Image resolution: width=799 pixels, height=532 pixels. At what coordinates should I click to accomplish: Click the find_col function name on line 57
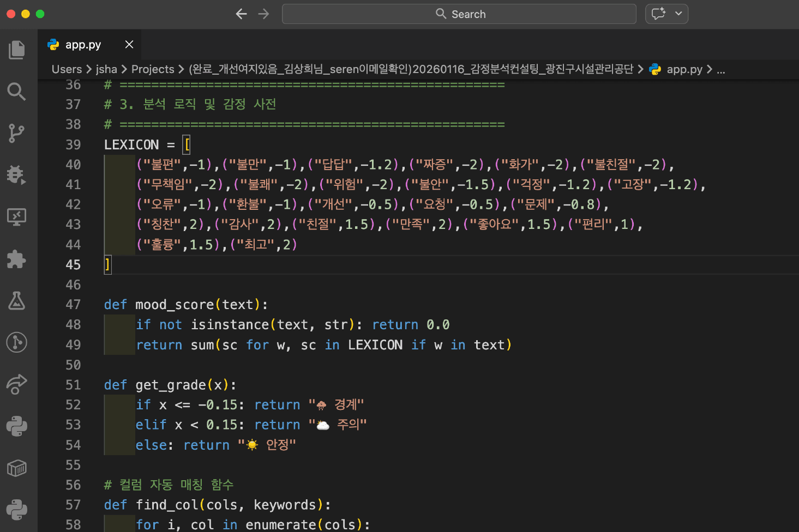coord(167,505)
